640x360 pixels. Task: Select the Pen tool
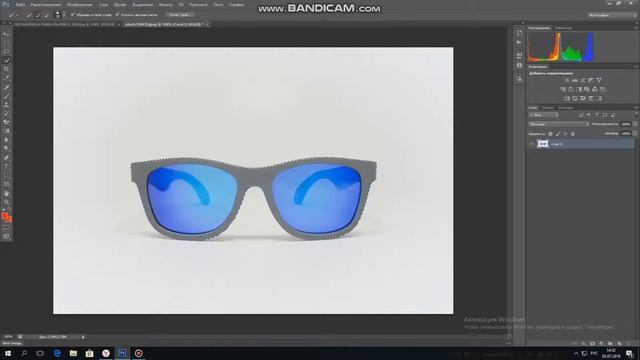click(6, 158)
